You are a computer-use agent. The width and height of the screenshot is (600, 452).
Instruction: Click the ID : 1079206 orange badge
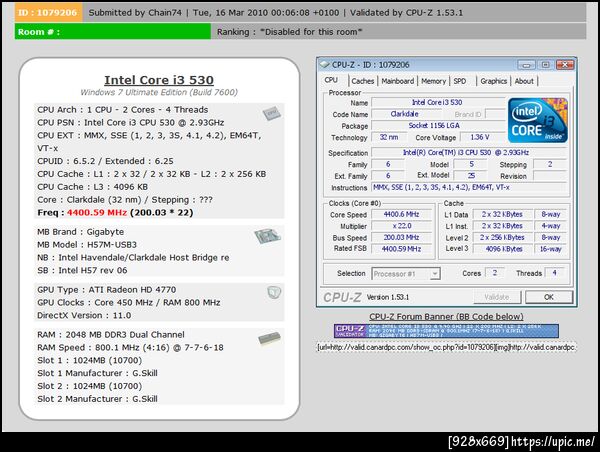pyautogui.click(x=48, y=13)
